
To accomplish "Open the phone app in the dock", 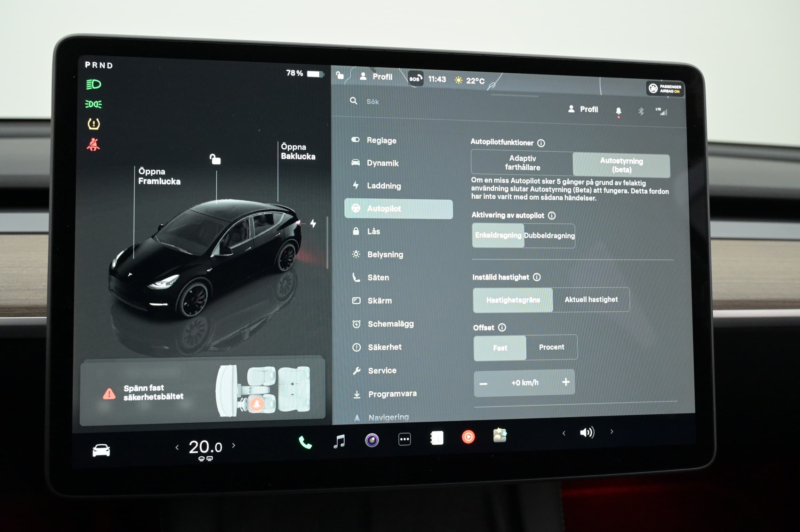I will (x=305, y=442).
